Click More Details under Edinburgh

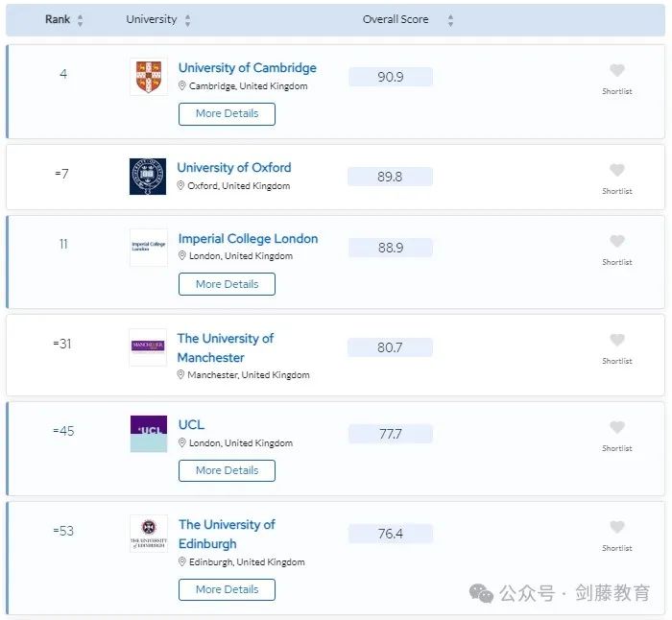227,589
